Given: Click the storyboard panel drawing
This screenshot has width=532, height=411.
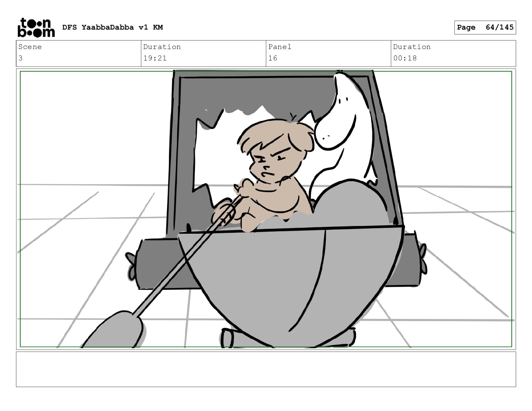Looking at the screenshot, I should point(266,209).
